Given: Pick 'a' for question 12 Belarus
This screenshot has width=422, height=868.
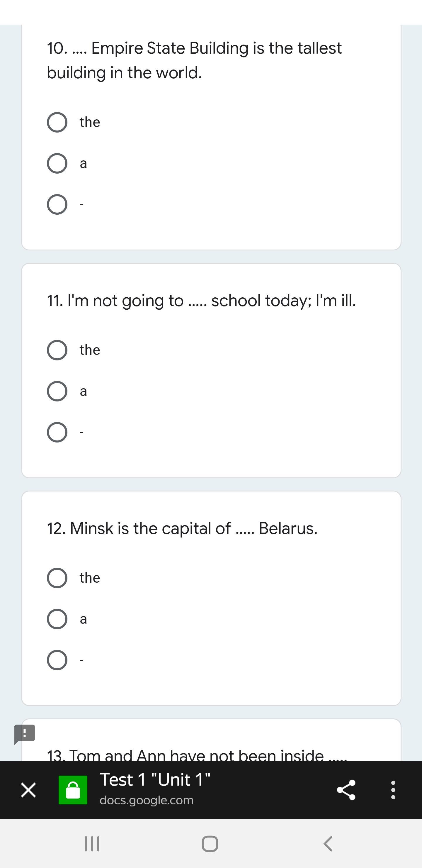Looking at the screenshot, I should coord(57,619).
